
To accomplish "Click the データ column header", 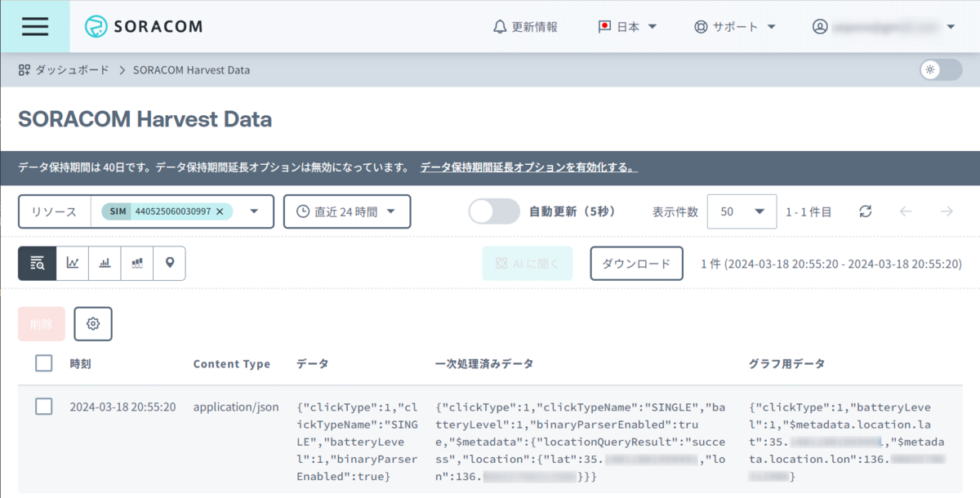I will 313,364.
